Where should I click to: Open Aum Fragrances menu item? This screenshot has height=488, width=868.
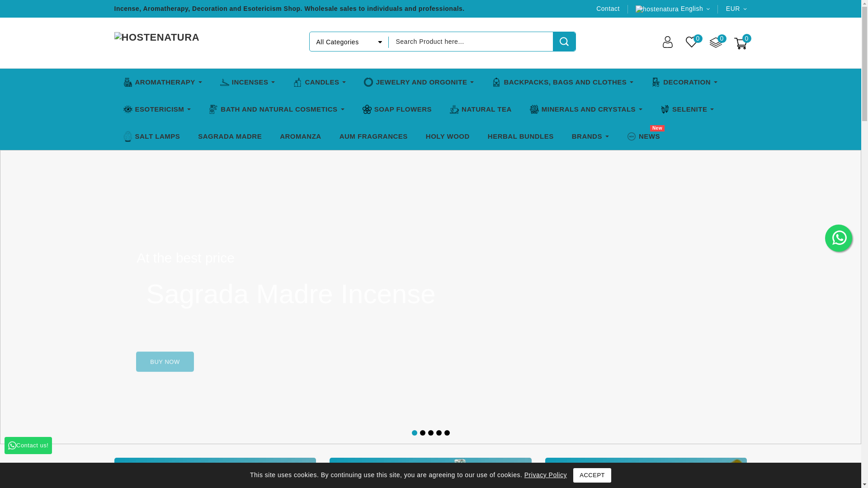point(373,136)
